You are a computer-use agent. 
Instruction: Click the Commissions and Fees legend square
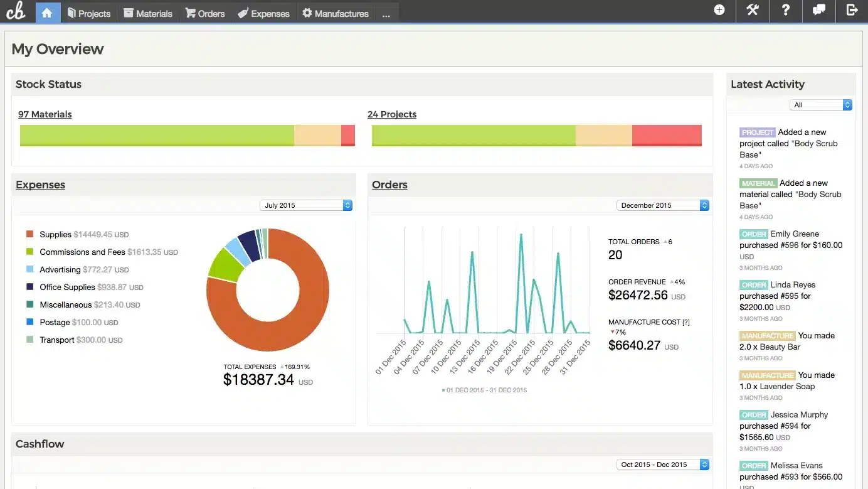pyautogui.click(x=29, y=252)
